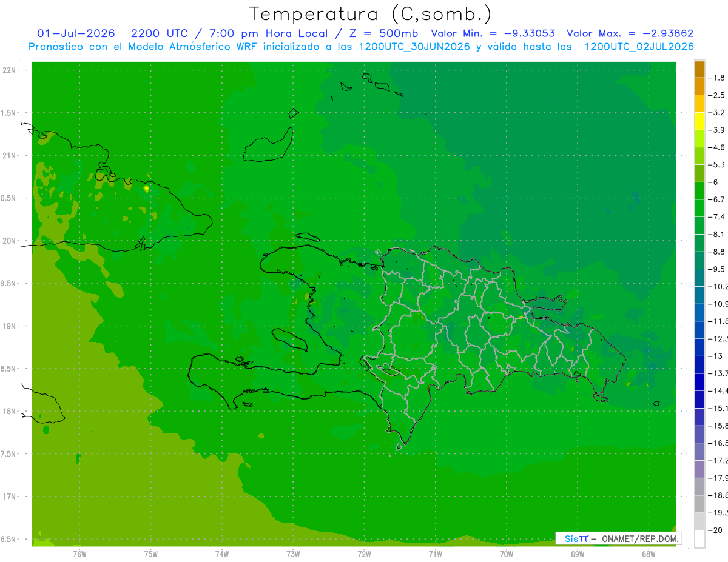Click the -20 colorbar label
Screen dimensions: 728x562
tap(715, 530)
